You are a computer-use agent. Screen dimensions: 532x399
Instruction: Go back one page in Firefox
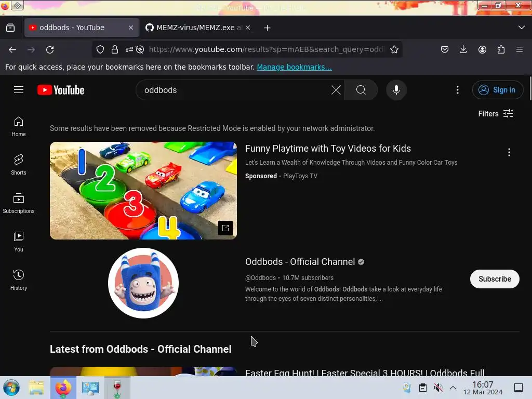[x=12, y=49]
